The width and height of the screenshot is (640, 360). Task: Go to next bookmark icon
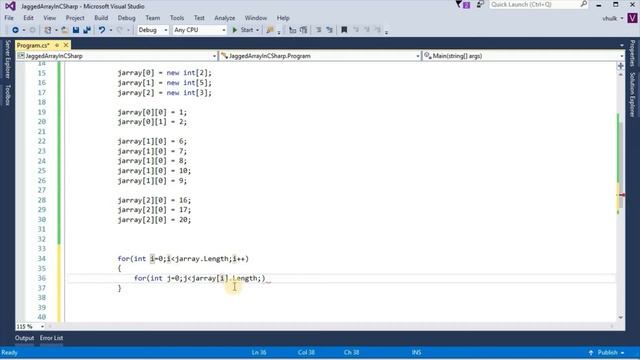pos(367,30)
